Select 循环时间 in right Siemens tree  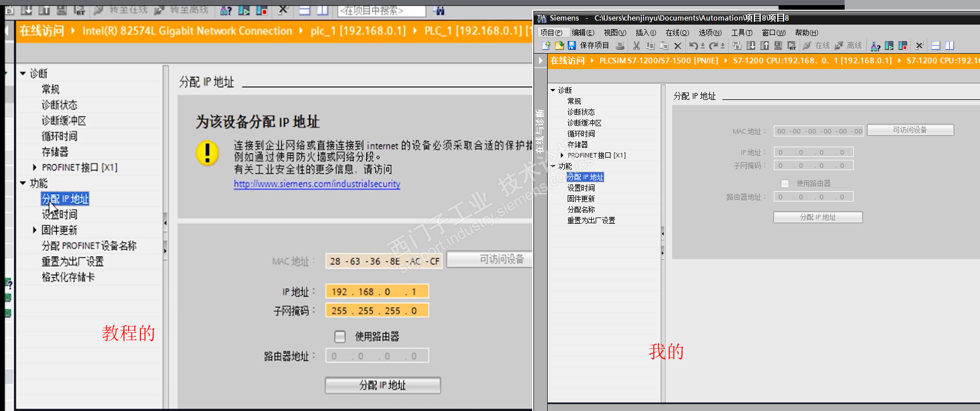click(x=581, y=134)
